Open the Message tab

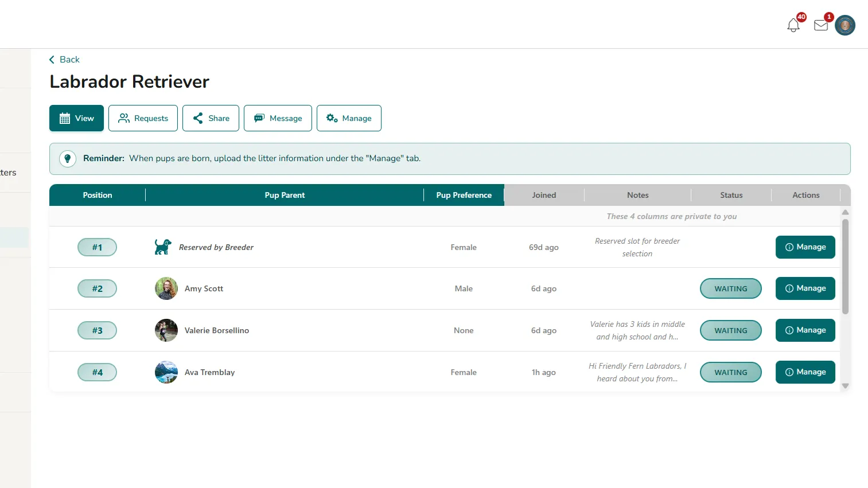(x=278, y=118)
